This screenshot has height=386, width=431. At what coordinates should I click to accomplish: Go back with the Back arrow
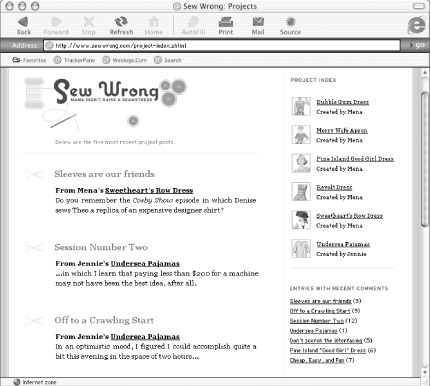(24, 26)
